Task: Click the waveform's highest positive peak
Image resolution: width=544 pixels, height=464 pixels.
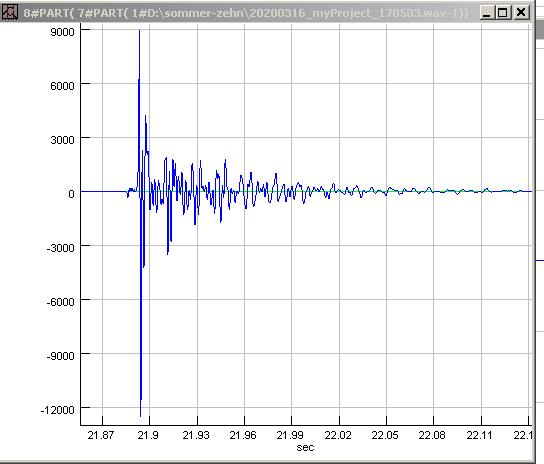Action: (139, 31)
